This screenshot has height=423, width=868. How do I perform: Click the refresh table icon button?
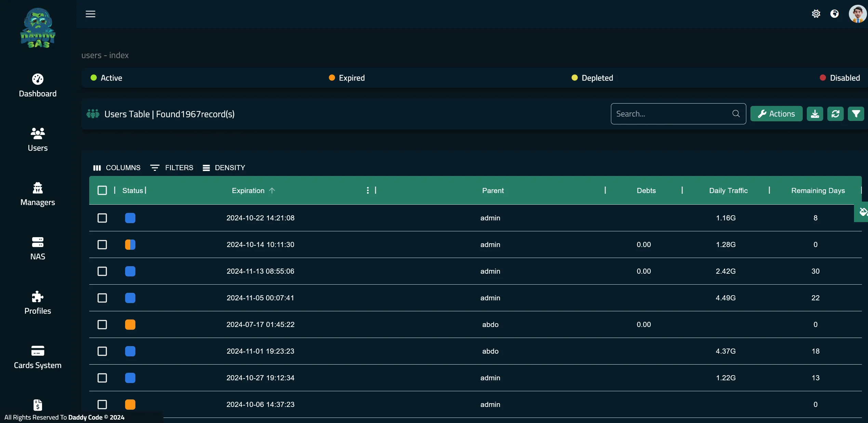pos(836,114)
